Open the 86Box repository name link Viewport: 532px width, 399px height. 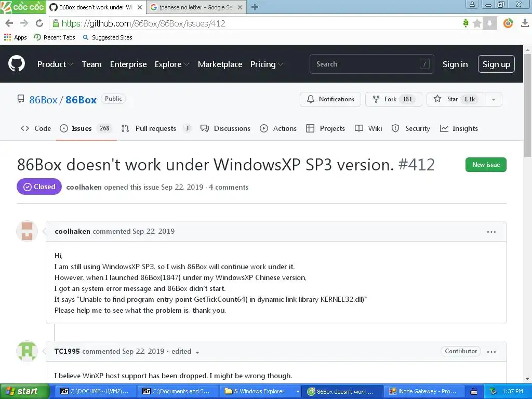point(81,100)
